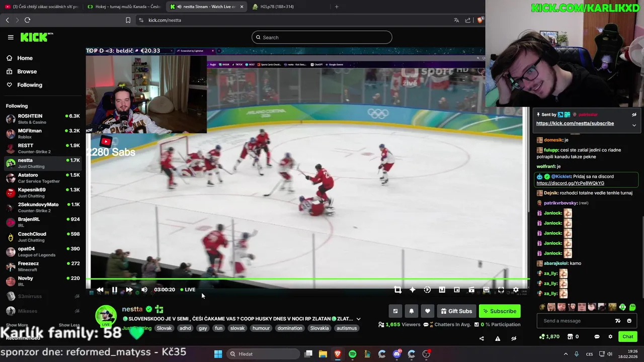The image size is (644, 362).
Task: Toggle theater mode in player
Action: click(486, 290)
